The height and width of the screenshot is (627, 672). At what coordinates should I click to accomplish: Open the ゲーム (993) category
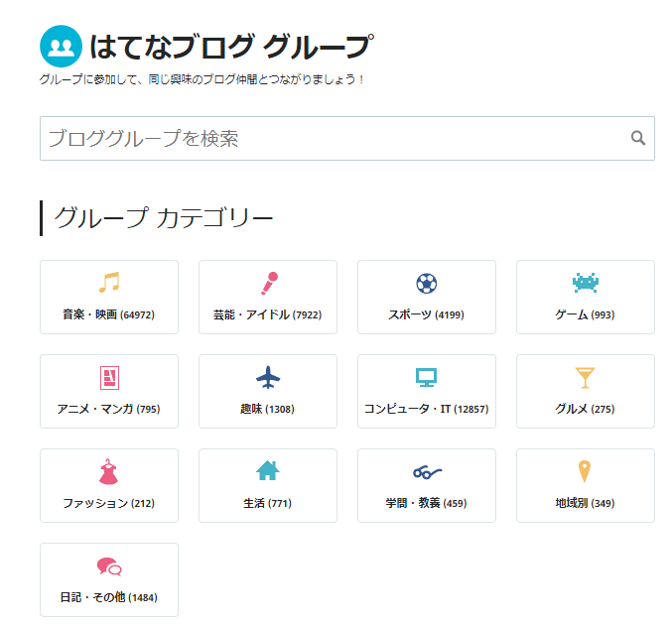coord(586,298)
